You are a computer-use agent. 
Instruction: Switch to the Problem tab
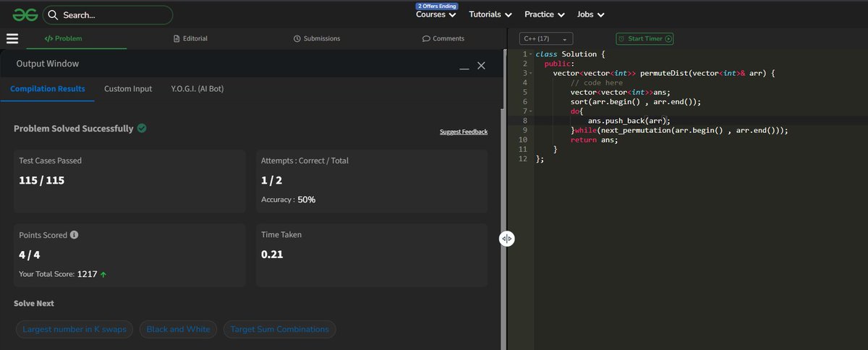click(64, 38)
